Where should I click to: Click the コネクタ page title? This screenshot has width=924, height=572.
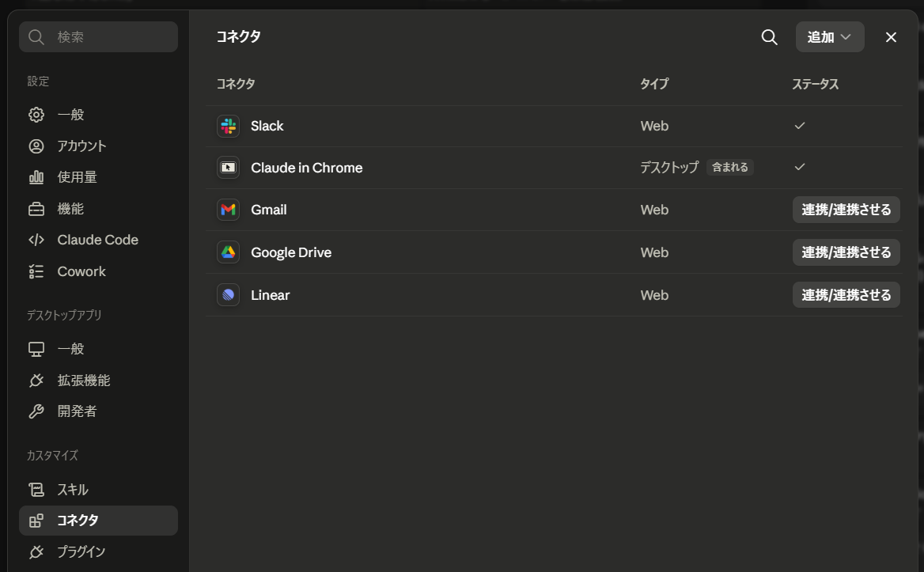(x=239, y=36)
